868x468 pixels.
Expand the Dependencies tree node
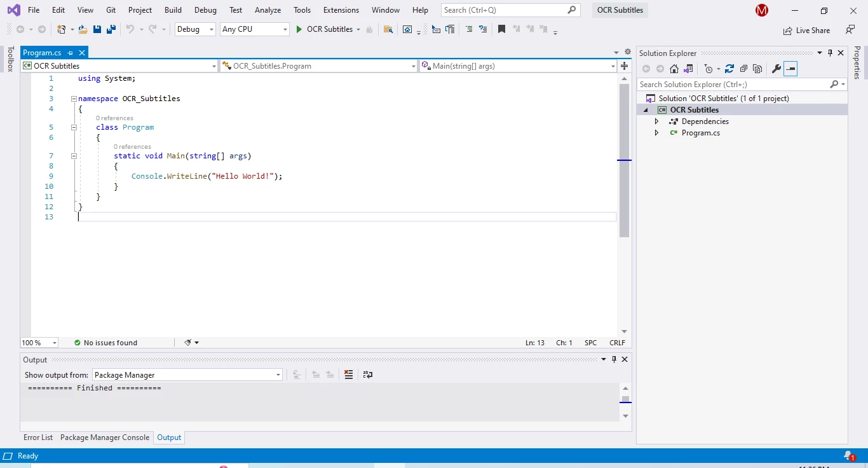click(657, 121)
